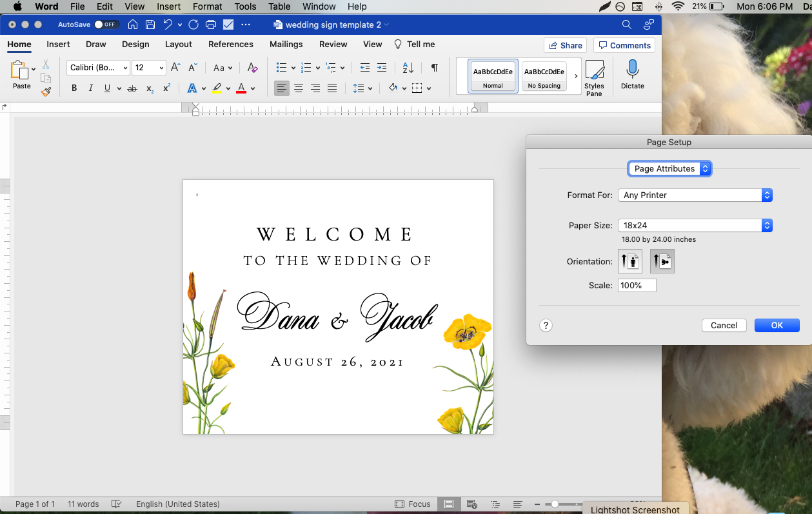Open Comments from the top right
Screen dimensions: 812x514
[624, 45]
